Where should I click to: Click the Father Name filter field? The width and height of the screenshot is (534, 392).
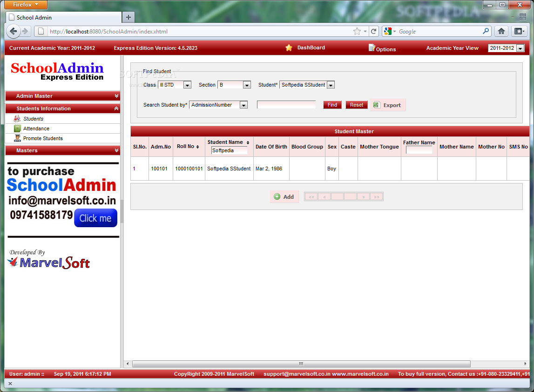[419, 150]
